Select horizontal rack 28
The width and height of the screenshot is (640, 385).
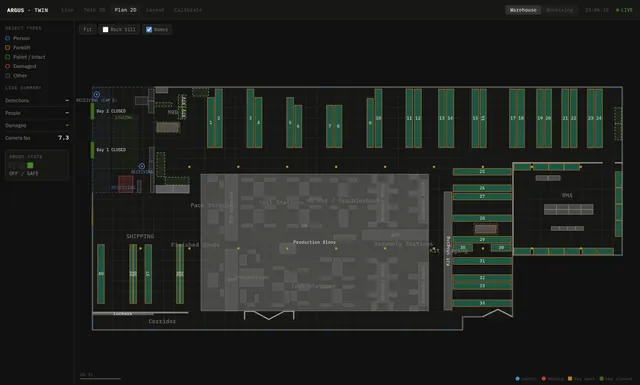[482, 218]
